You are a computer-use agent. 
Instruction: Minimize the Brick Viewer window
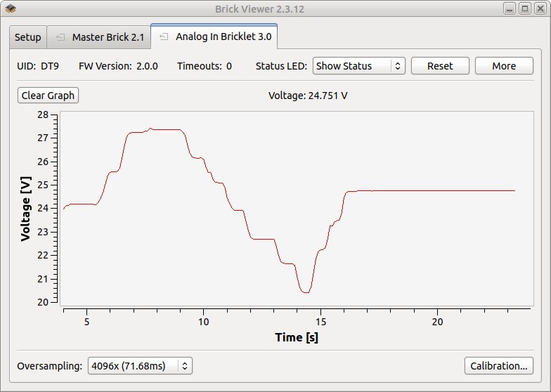pos(510,8)
